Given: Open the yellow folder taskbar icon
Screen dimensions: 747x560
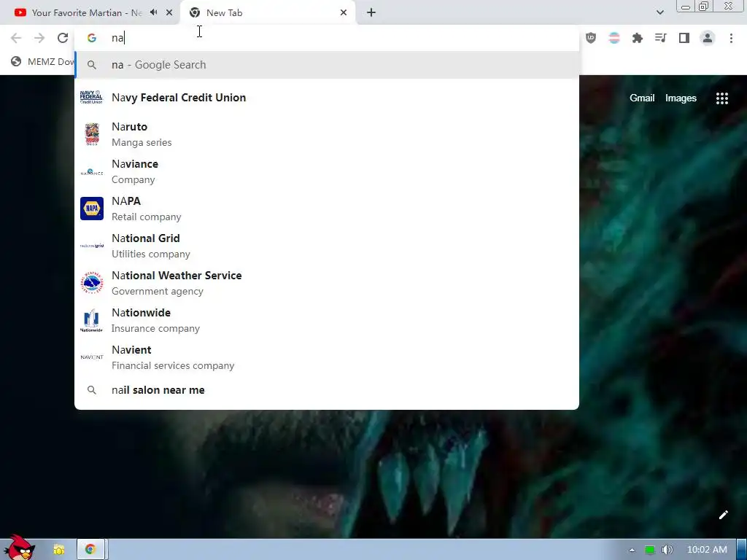Looking at the screenshot, I should point(58,550).
